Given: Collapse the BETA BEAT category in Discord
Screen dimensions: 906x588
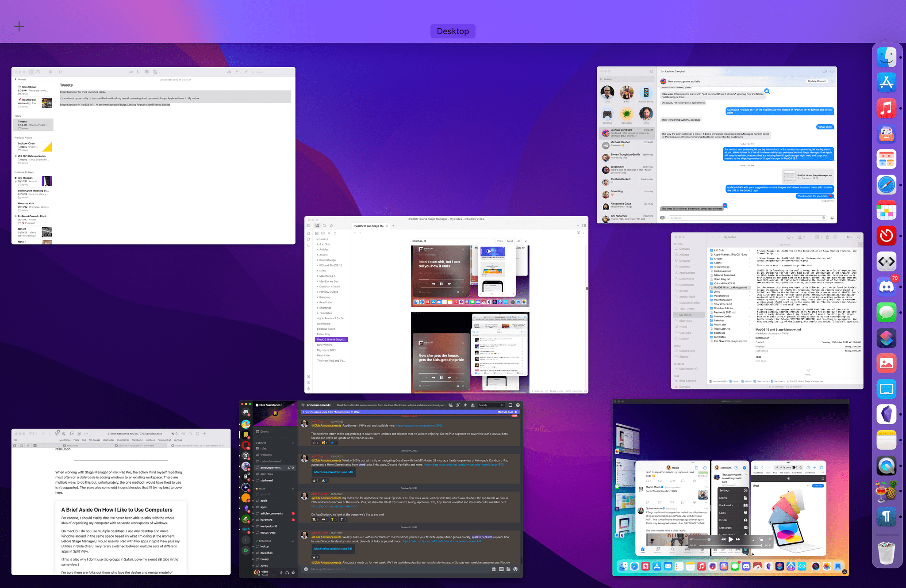Looking at the screenshot, I should (264, 541).
